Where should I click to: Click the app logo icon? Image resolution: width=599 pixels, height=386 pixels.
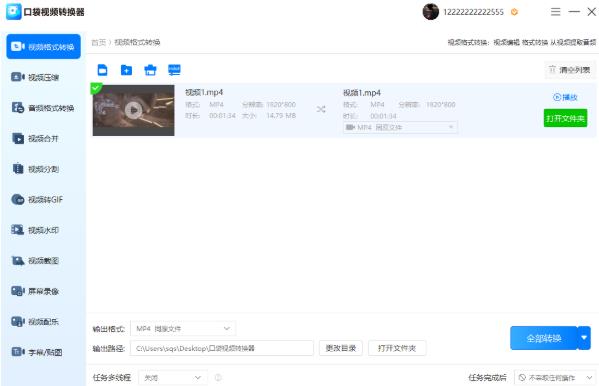[14, 12]
